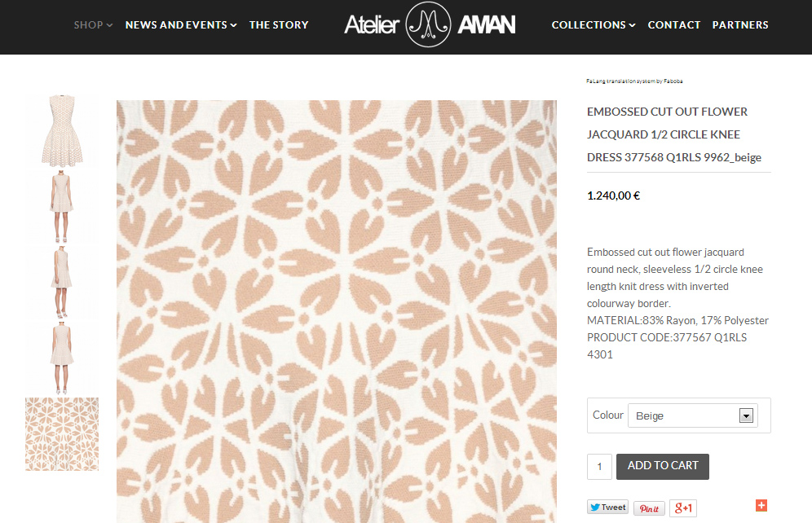Open the orange plus share icon
Screen dimensions: 812x523
pos(761,505)
